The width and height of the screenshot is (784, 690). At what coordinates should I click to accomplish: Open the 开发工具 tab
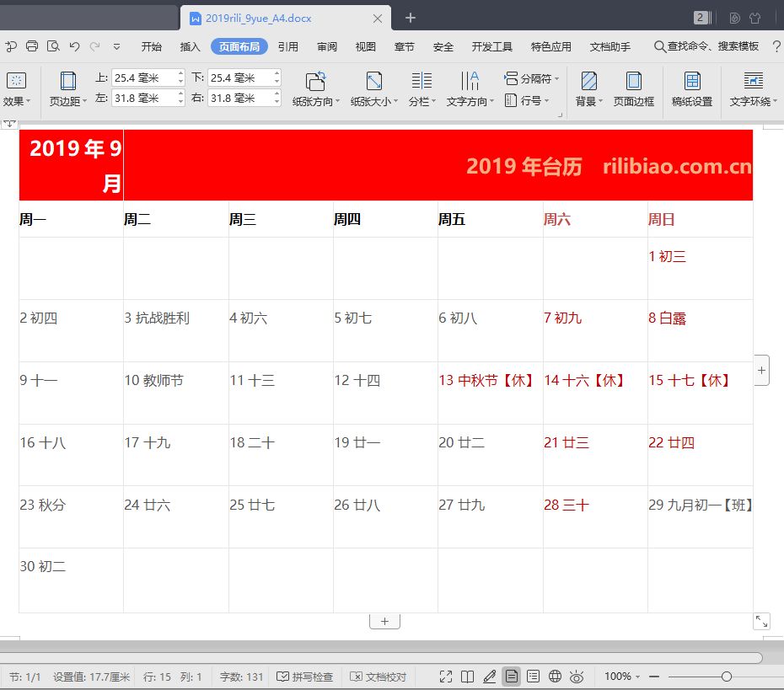pos(492,46)
